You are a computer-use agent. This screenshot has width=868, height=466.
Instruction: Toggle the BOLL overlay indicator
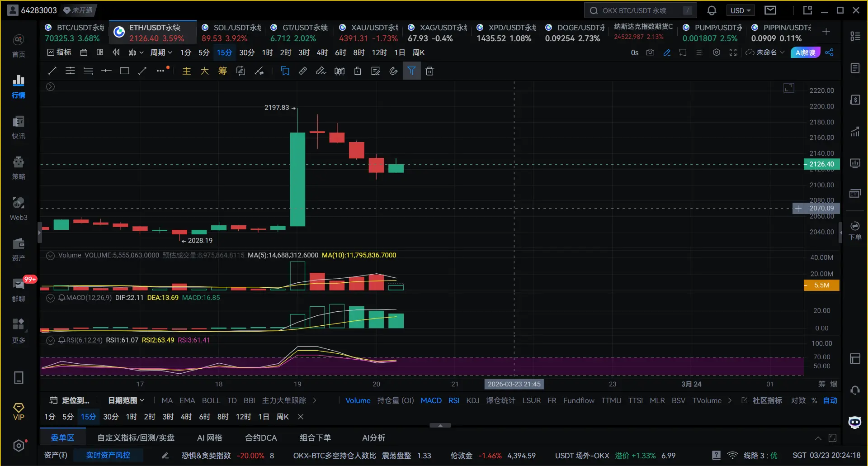(x=211, y=400)
